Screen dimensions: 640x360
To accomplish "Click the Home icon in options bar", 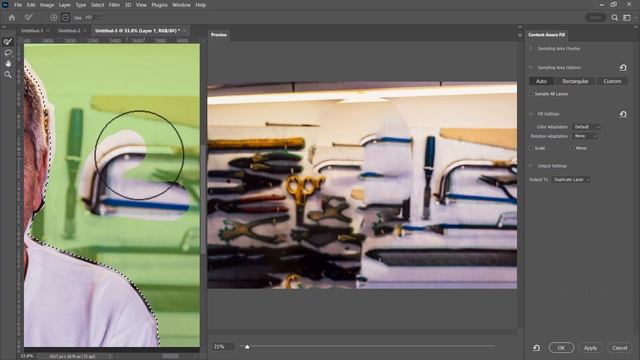I will coord(12,18).
